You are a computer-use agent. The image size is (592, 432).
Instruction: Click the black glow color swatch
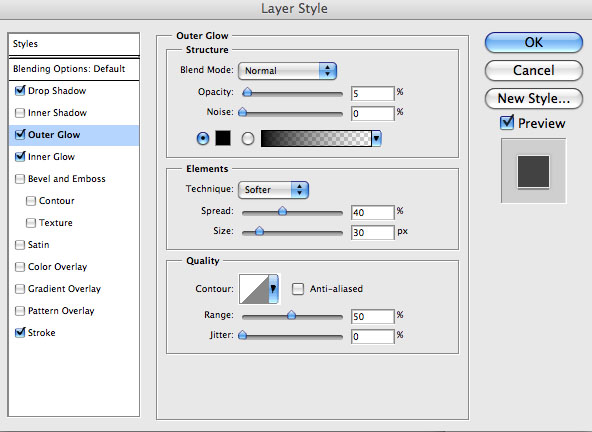pos(223,138)
